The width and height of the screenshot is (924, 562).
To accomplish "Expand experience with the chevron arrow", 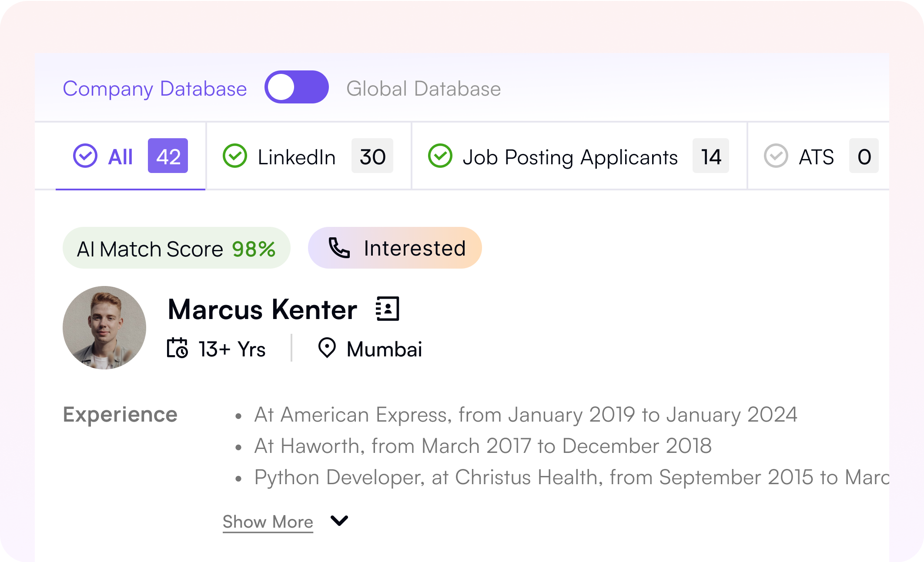I will pos(339,520).
